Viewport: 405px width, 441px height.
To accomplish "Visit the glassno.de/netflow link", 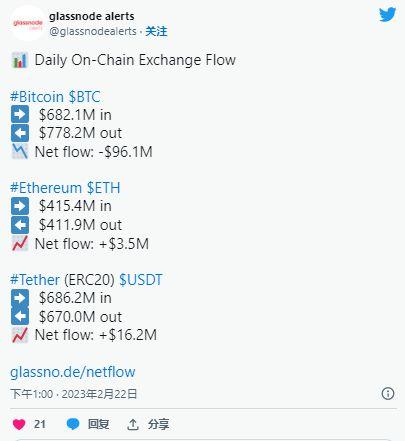I will pyautogui.click(x=73, y=372).
